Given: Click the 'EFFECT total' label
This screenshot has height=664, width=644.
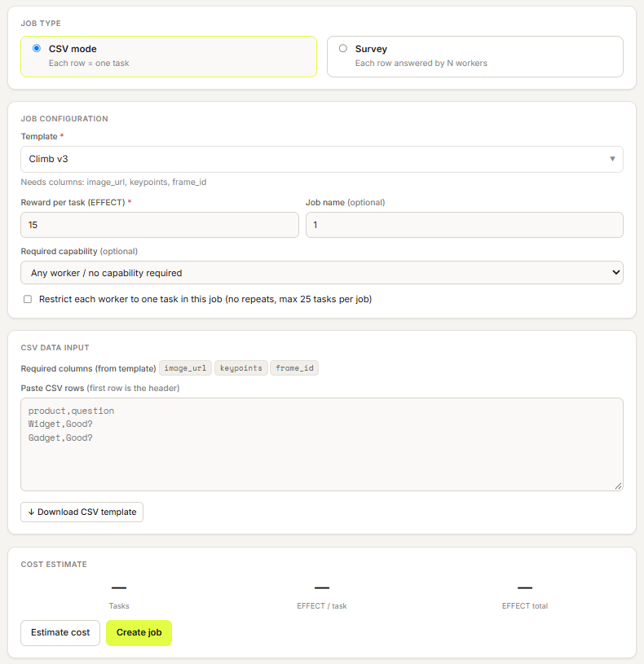Looking at the screenshot, I should point(525,606).
